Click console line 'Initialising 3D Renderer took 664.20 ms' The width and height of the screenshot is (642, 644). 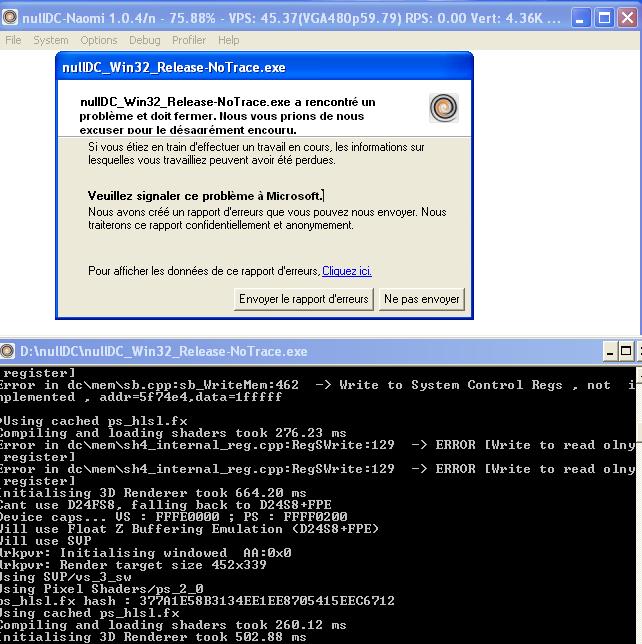point(153,492)
